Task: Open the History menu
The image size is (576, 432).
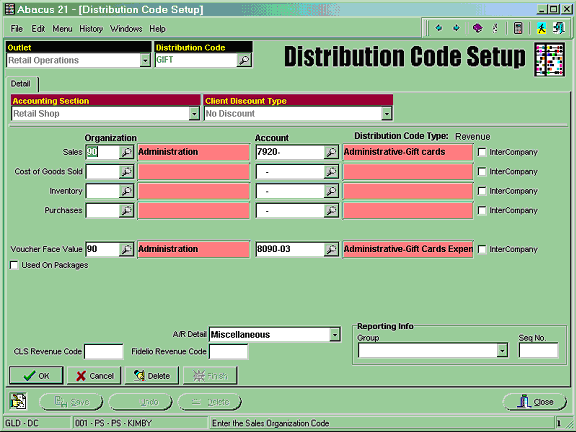Action: tap(91, 29)
